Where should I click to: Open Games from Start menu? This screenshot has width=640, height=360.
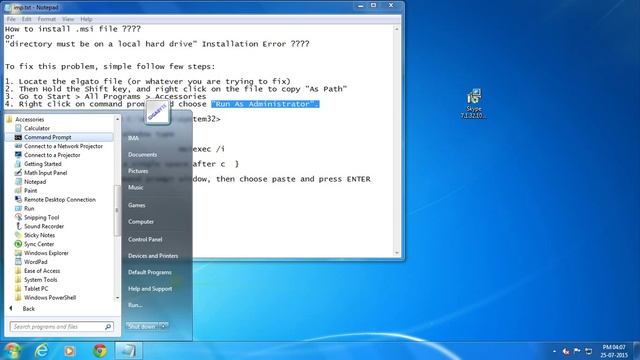[x=136, y=205]
